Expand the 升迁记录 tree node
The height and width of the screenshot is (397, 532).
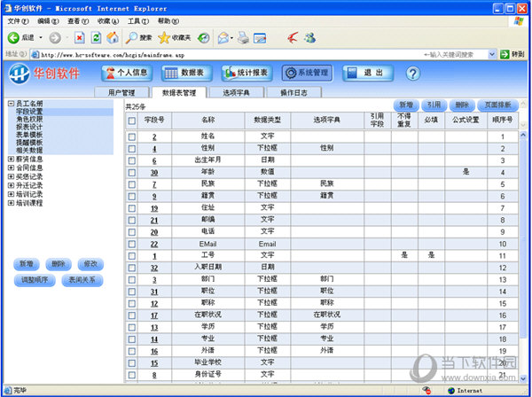[11, 185]
